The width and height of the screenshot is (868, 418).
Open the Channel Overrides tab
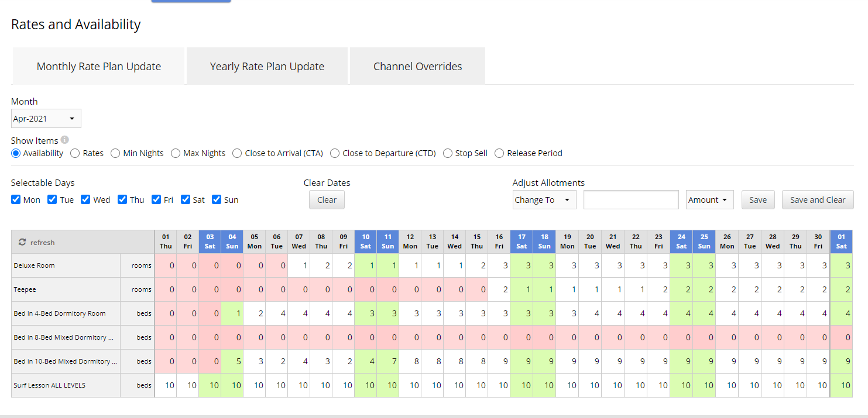click(x=417, y=67)
